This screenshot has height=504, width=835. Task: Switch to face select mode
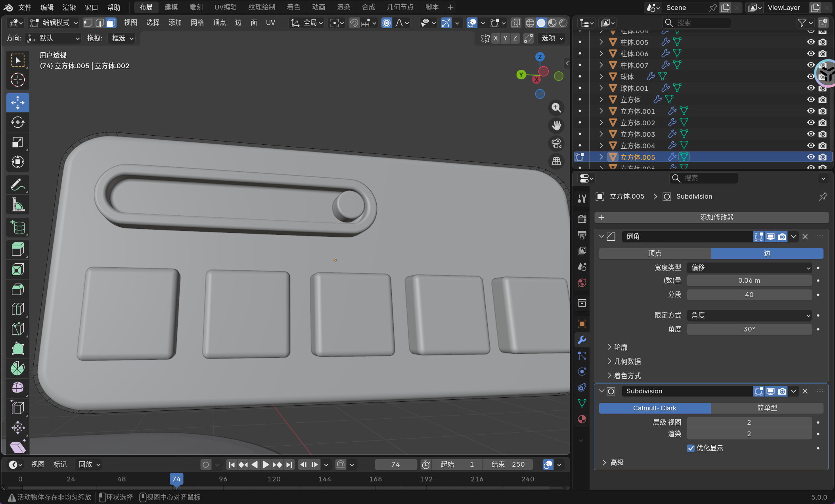click(x=111, y=23)
